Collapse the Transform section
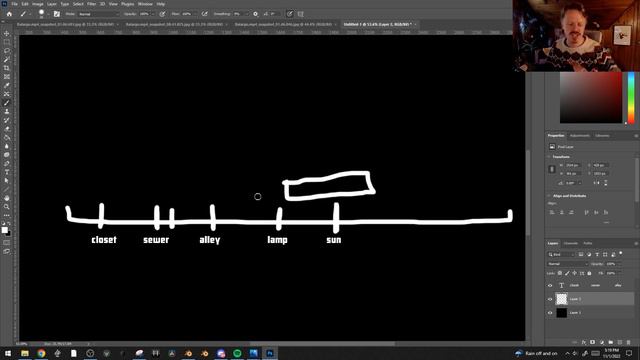 point(549,157)
